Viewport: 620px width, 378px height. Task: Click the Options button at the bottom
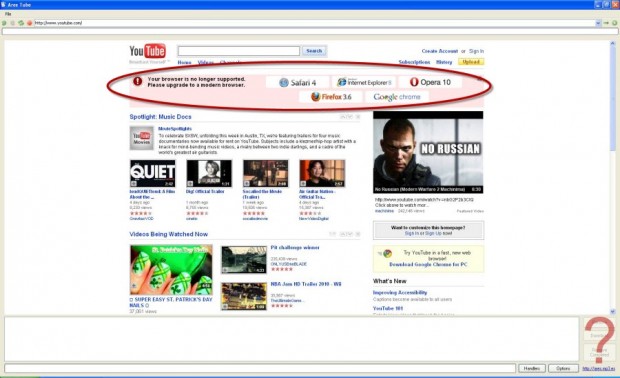click(x=563, y=369)
